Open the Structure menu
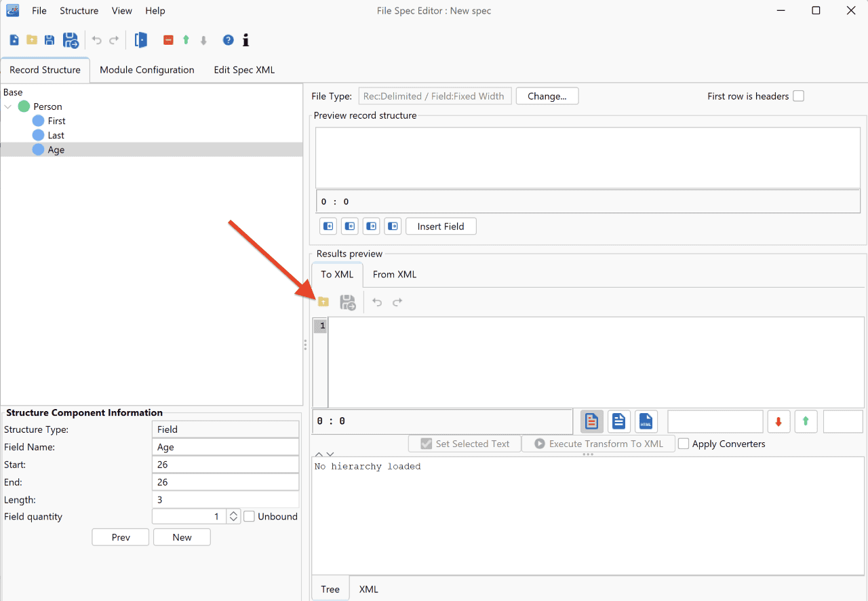 [x=79, y=11]
